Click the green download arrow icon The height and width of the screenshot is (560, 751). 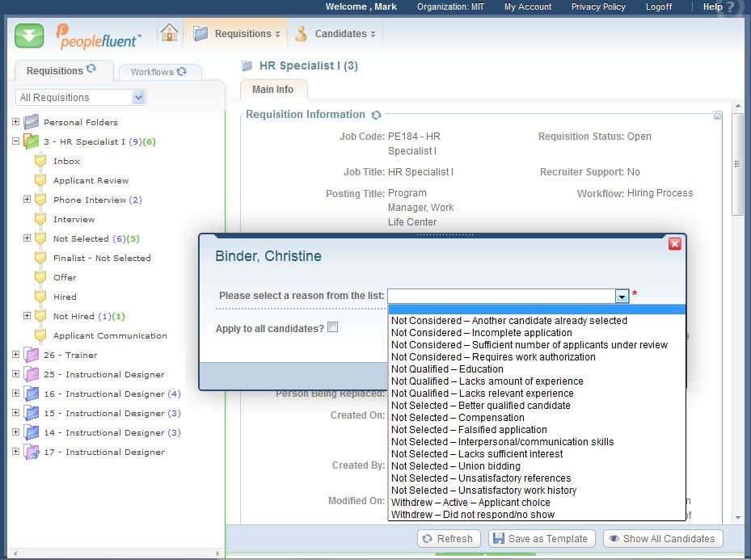29,36
